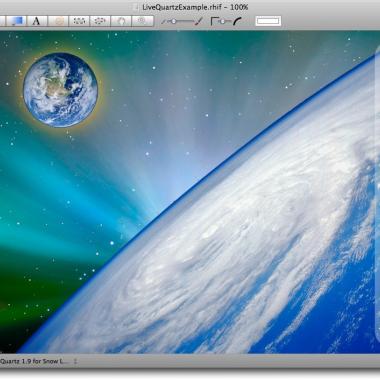Select the Hand pan tool
This screenshot has width=380, height=380.
121,21
